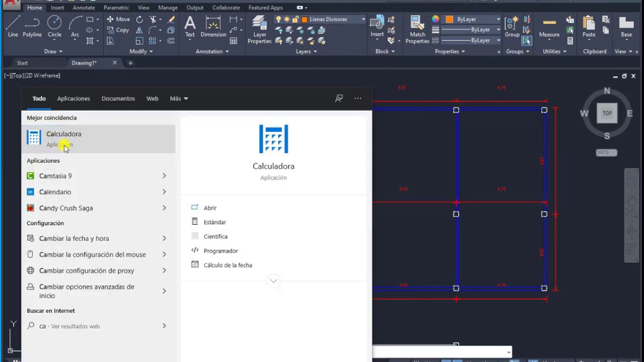Click the Object Color wheel icon

(x=436, y=19)
